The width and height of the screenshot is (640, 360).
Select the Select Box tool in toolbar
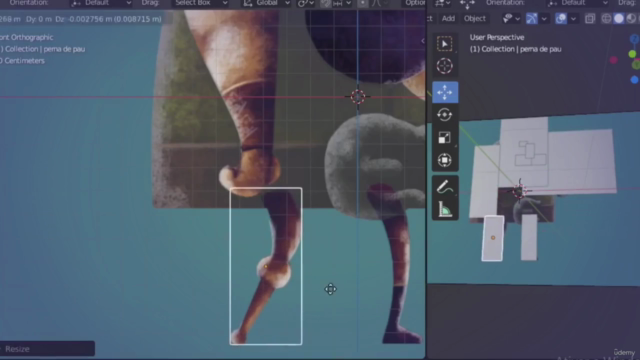[x=444, y=44]
